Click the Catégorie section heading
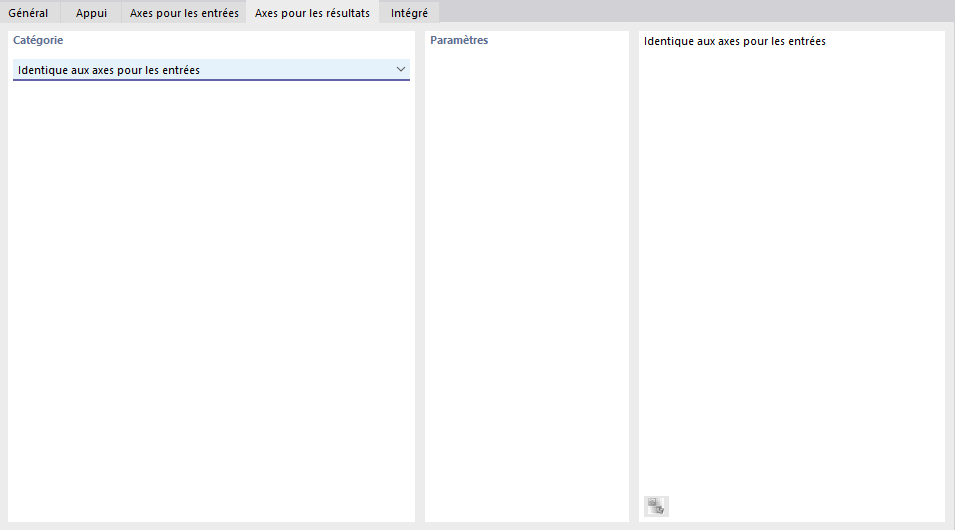Image resolution: width=955 pixels, height=530 pixels. pos(38,40)
